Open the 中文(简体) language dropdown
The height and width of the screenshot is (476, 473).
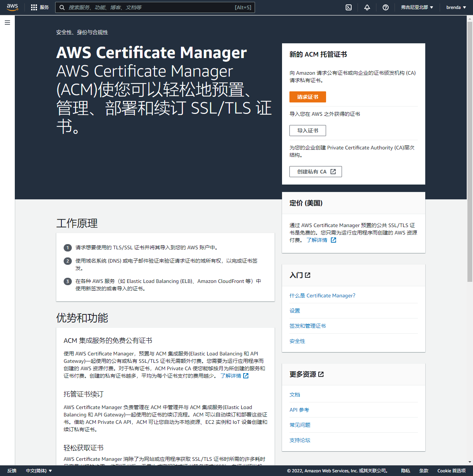[39, 471]
